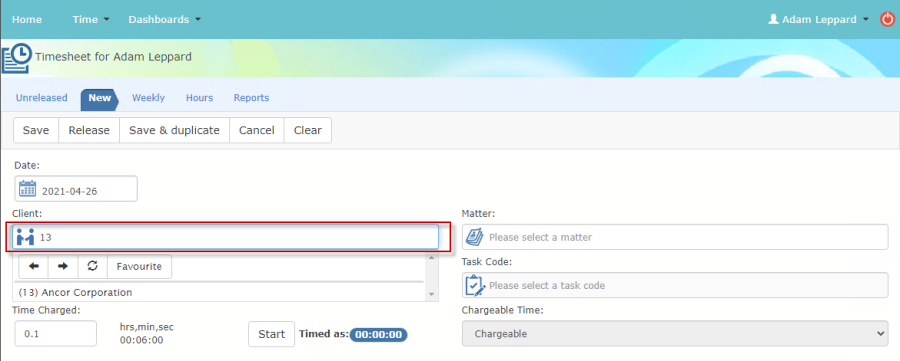Open the Hours tab
This screenshot has width=900, height=361.
tap(199, 98)
